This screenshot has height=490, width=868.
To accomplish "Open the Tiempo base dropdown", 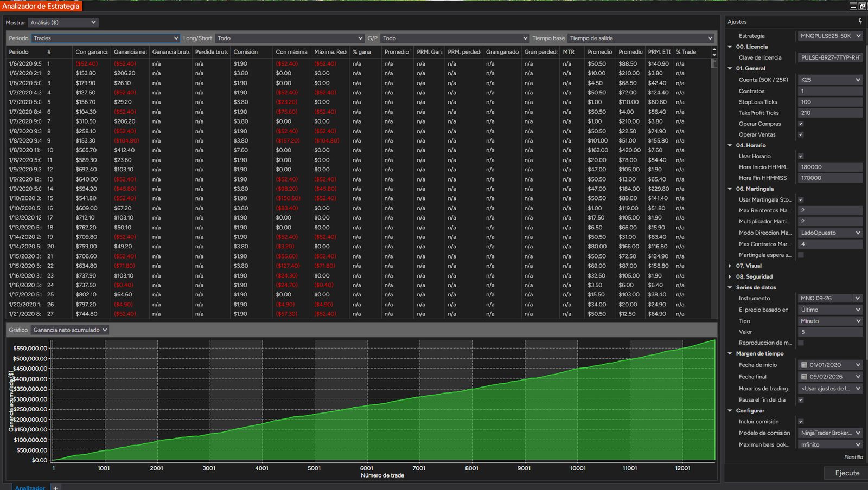I will pyautogui.click(x=641, y=38).
